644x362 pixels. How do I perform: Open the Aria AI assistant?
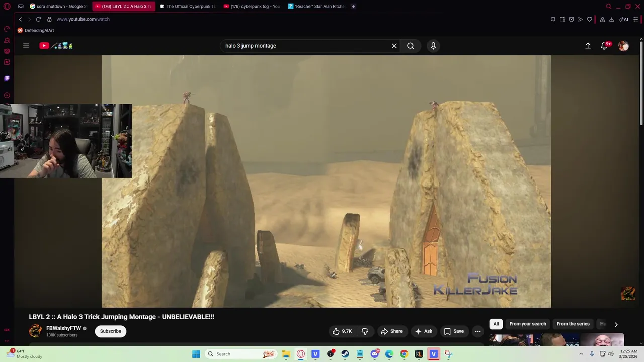[623, 19]
